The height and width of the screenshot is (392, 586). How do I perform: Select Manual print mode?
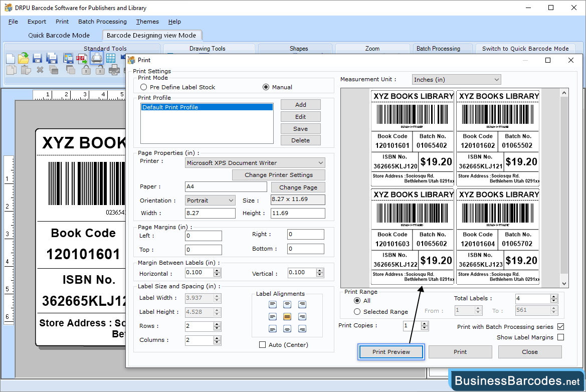(266, 87)
